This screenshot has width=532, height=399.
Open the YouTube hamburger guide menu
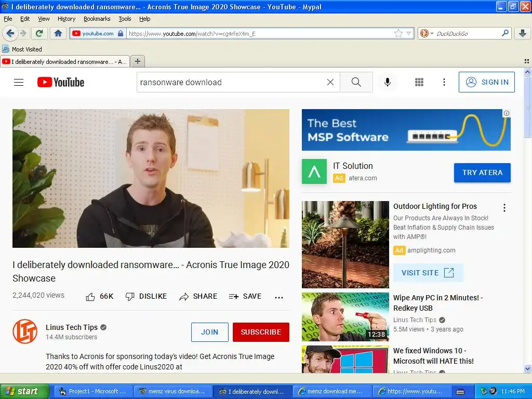coord(19,82)
